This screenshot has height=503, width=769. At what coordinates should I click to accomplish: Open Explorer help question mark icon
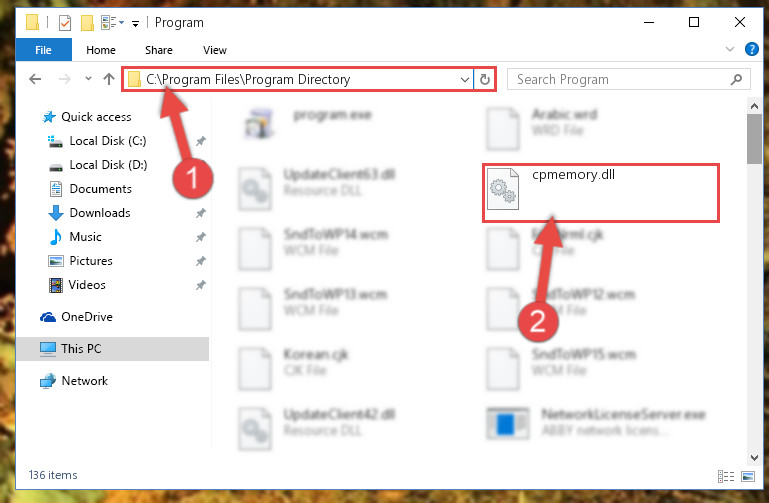(751, 50)
